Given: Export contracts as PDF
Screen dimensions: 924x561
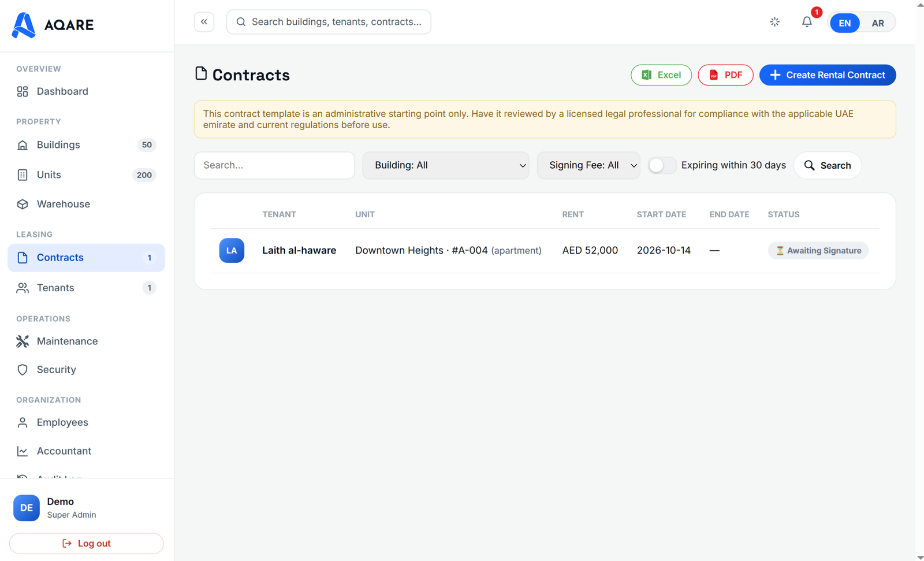Looking at the screenshot, I should point(725,75).
